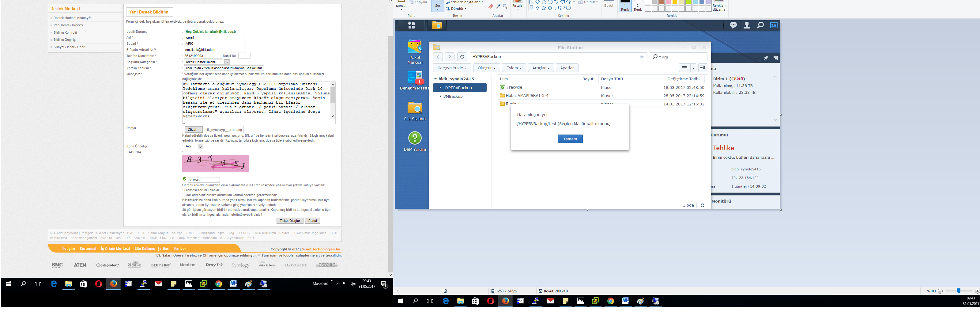Choose the five-point star shape
980x331 pixels.
(x=544, y=8)
